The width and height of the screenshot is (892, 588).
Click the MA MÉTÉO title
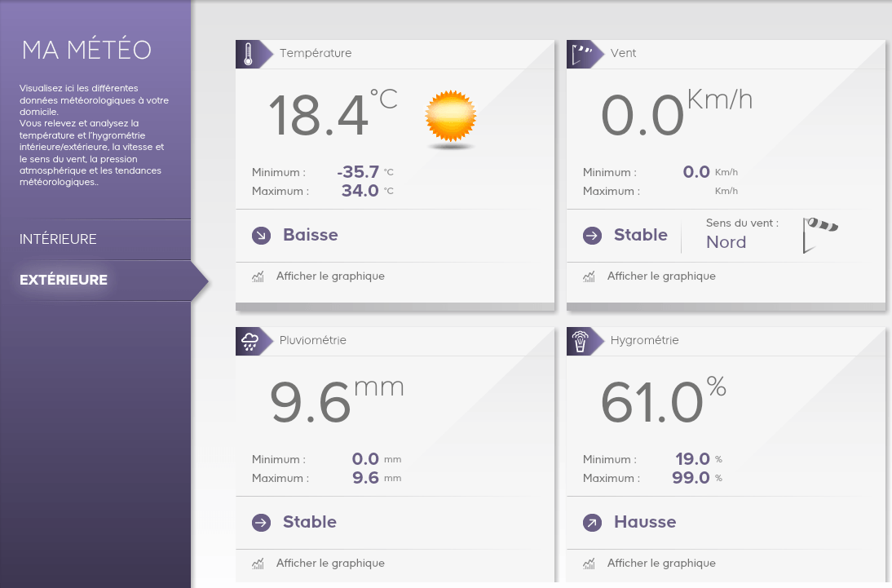pyautogui.click(x=86, y=50)
